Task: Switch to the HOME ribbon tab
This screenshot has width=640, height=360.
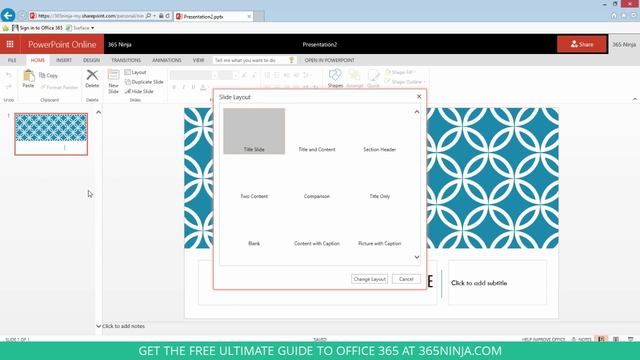Action: 38,60
